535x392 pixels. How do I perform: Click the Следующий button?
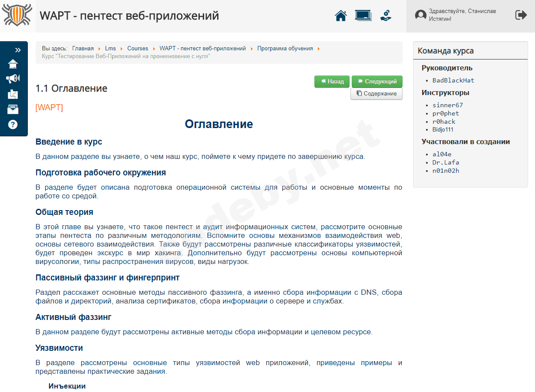pos(377,82)
